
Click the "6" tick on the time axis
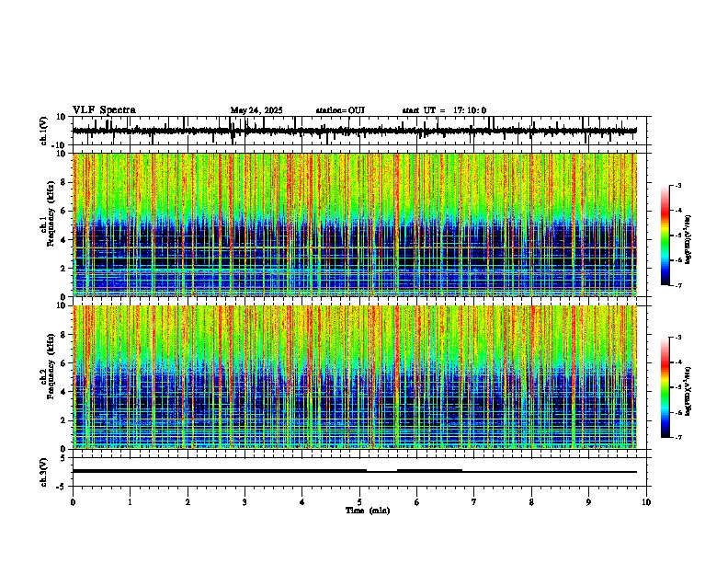pos(417,502)
